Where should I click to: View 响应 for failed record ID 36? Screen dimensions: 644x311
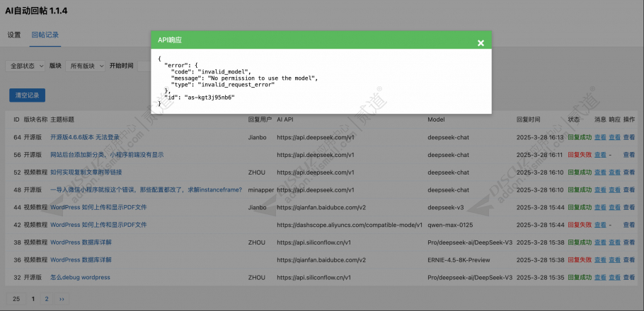(614, 259)
